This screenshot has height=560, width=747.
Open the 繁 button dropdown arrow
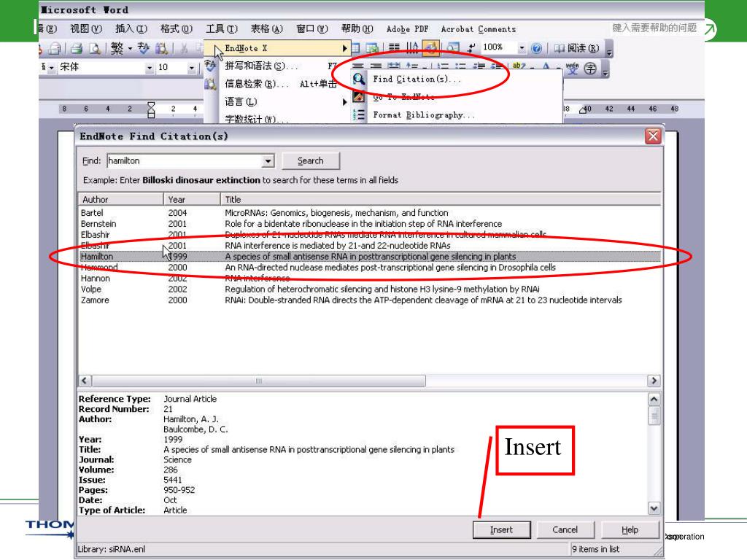point(130,48)
